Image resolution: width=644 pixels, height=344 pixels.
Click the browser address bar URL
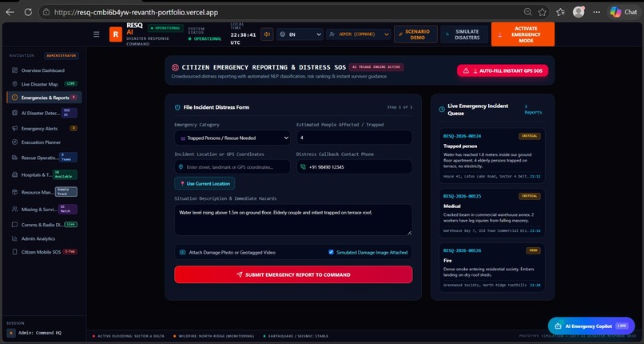pyautogui.click(x=136, y=12)
